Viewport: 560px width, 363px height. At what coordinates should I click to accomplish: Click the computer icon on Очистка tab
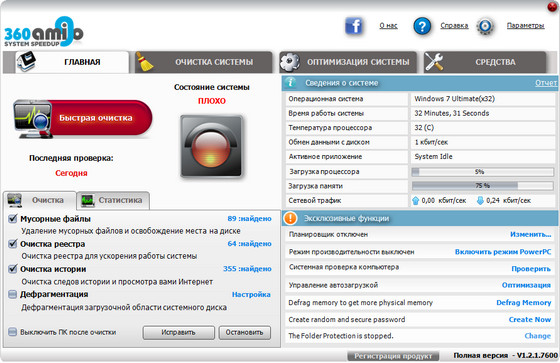coord(15,200)
